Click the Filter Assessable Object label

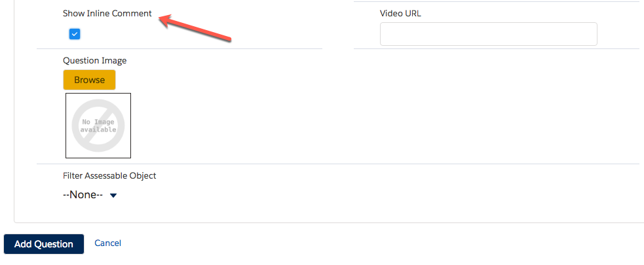coord(109,175)
